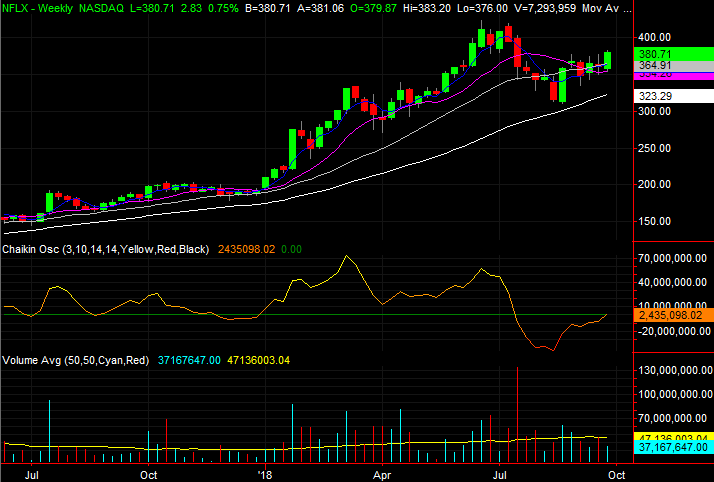Click the last price L=380.71 value

tap(152, 8)
